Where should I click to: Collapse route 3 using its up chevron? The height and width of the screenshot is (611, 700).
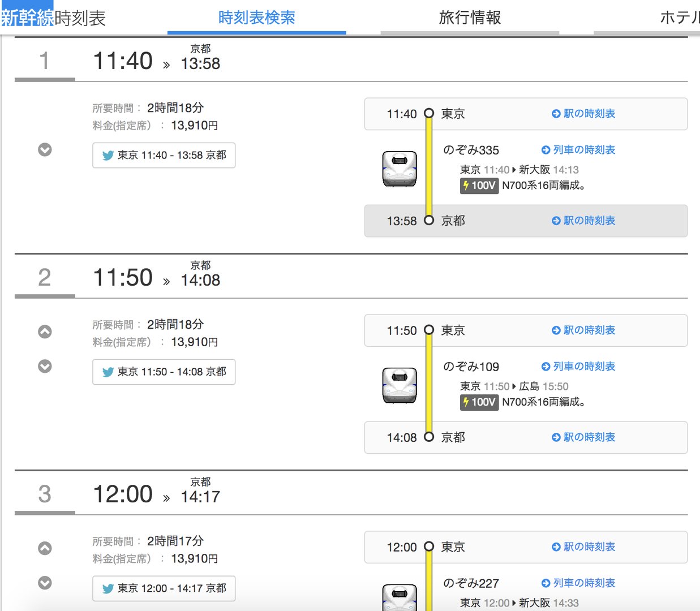(45, 548)
